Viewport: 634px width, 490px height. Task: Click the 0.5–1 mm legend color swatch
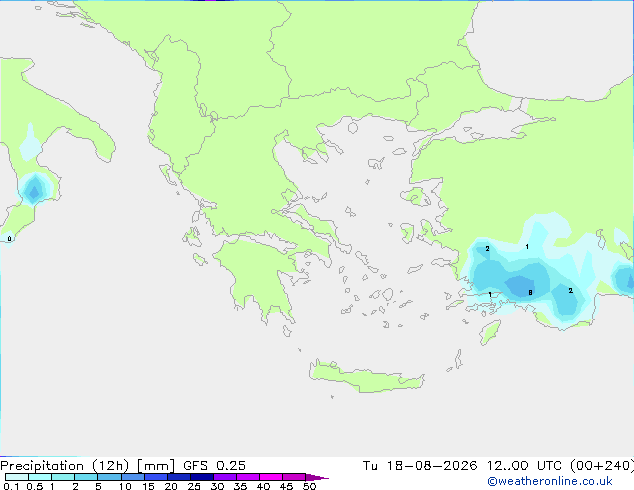click(40, 477)
